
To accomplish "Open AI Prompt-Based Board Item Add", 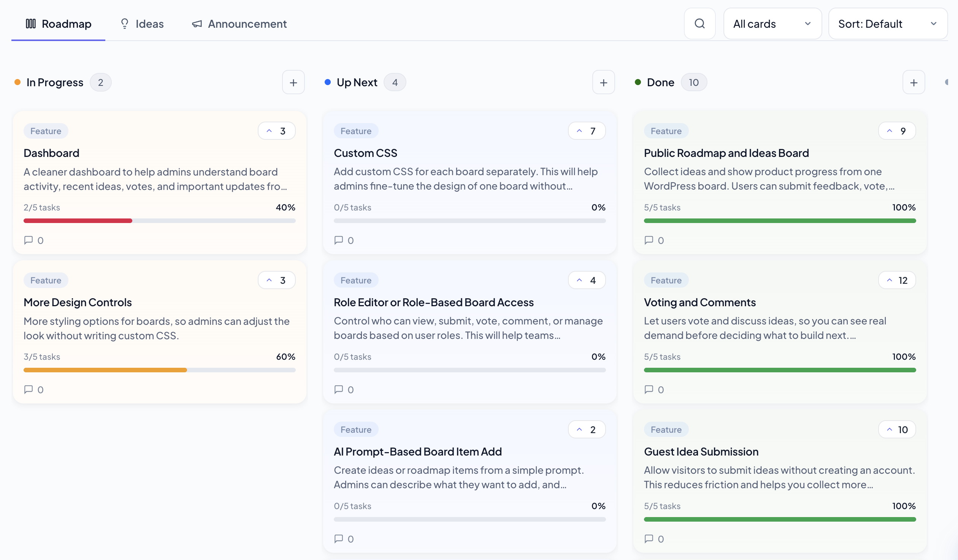I will point(418,452).
